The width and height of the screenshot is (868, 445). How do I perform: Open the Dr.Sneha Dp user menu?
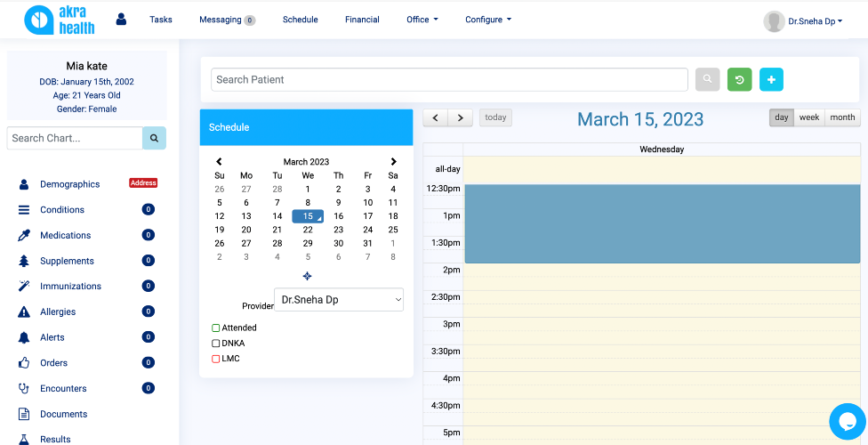(816, 21)
